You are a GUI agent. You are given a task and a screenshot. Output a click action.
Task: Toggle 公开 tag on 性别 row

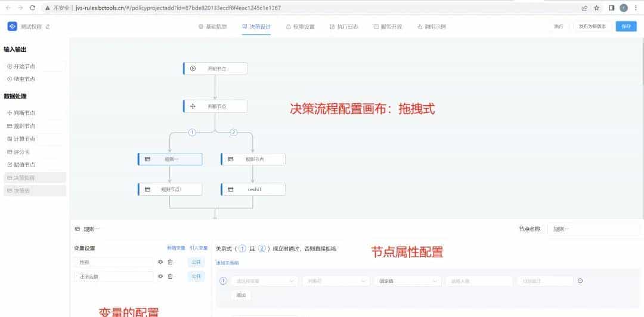(196, 262)
